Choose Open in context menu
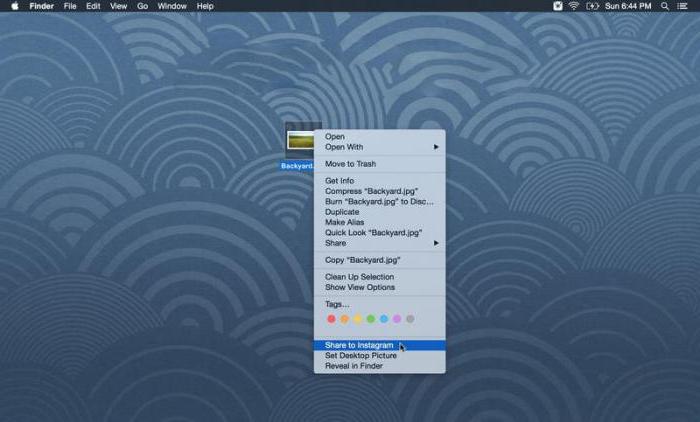The height and width of the screenshot is (422, 700). [379, 137]
